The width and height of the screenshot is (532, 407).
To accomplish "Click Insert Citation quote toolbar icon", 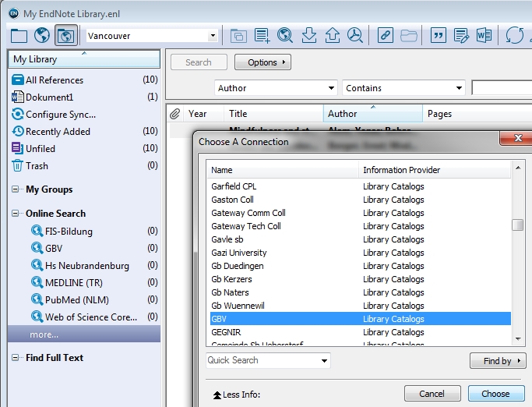I will [438, 35].
